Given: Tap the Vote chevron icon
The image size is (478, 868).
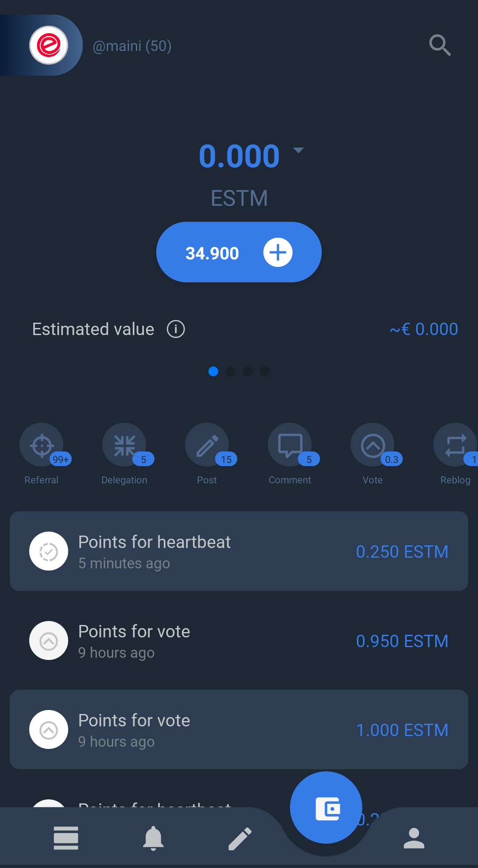Looking at the screenshot, I should click(373, 445).
